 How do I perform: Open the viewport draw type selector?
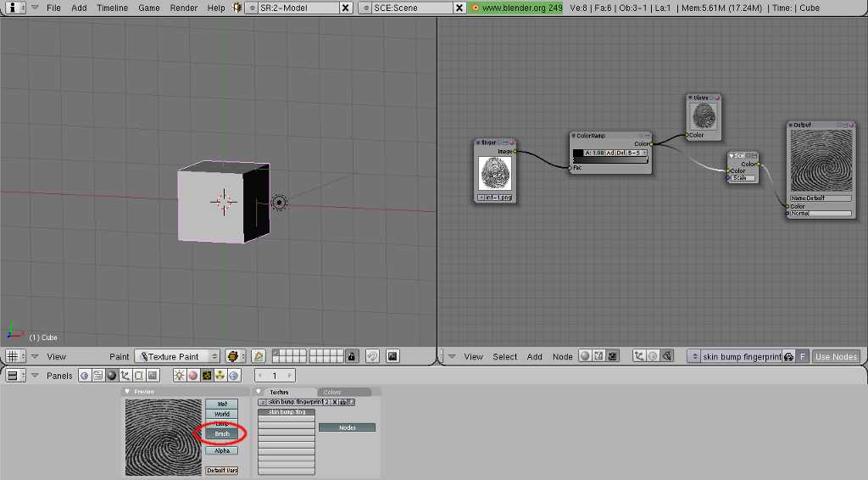[236, 356]
